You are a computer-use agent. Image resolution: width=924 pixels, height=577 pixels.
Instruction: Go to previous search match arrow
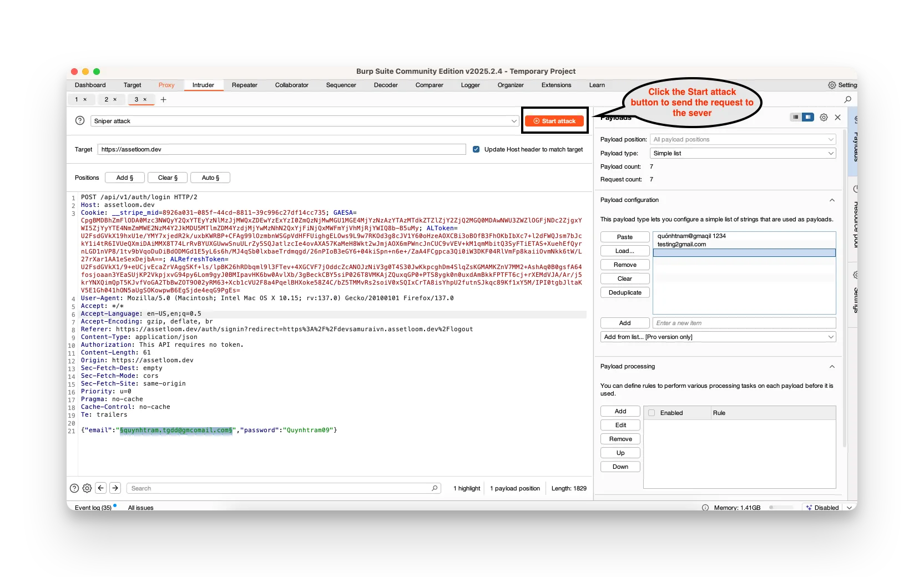(101, 488)
